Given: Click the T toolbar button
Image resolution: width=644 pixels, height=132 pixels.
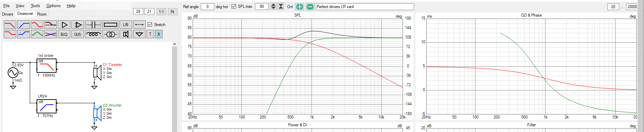Looking at the screenshot, I should pyautogui.click(x=150, y=34).
